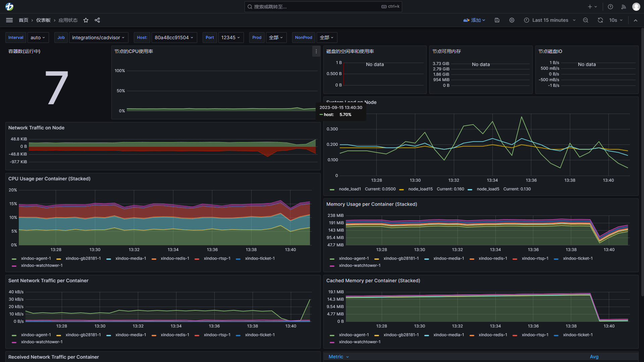644x362 pixels.
Task: Click the Network Traffic on Node title
Action: (36, 128)
